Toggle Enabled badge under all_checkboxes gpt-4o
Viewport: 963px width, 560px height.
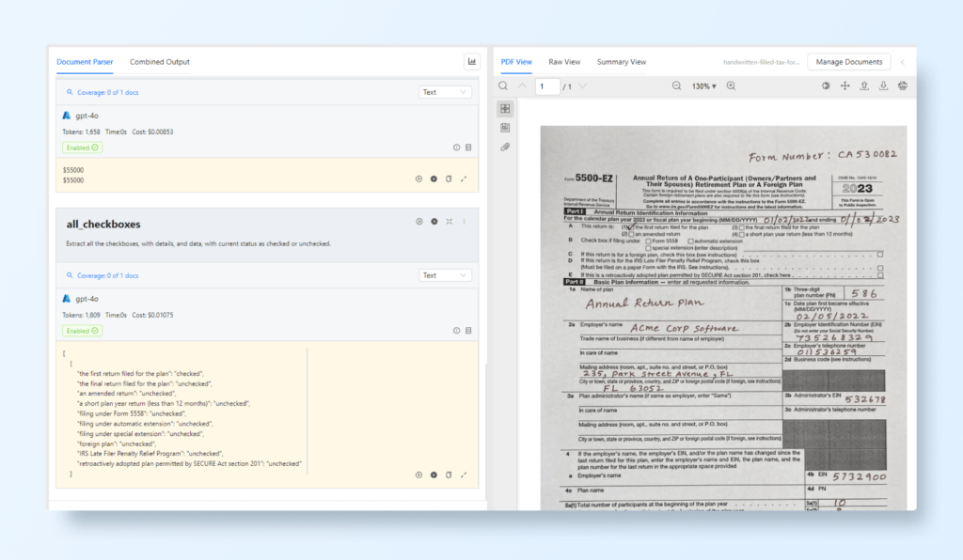click(82, 331)
